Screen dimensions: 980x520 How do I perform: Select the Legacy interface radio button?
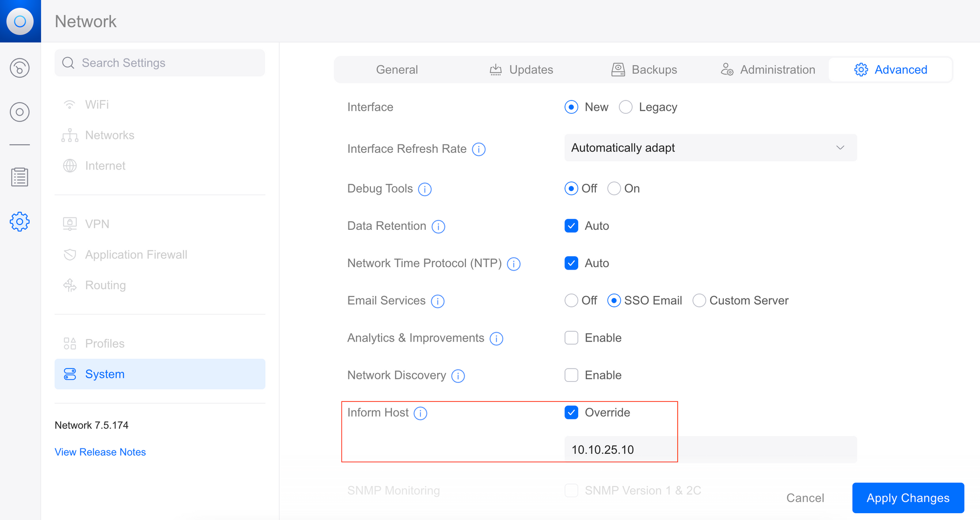point(626,107)
